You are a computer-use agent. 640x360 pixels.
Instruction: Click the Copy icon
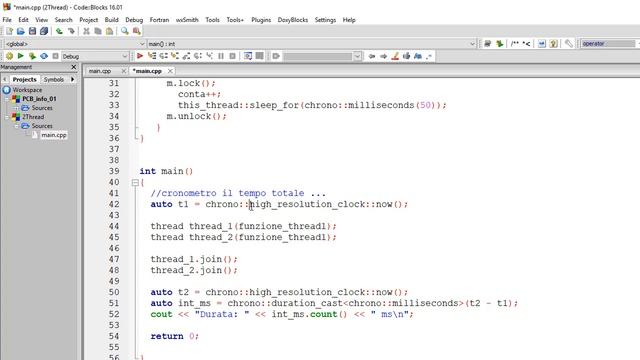pyautogui.click(x=98, y=31)
